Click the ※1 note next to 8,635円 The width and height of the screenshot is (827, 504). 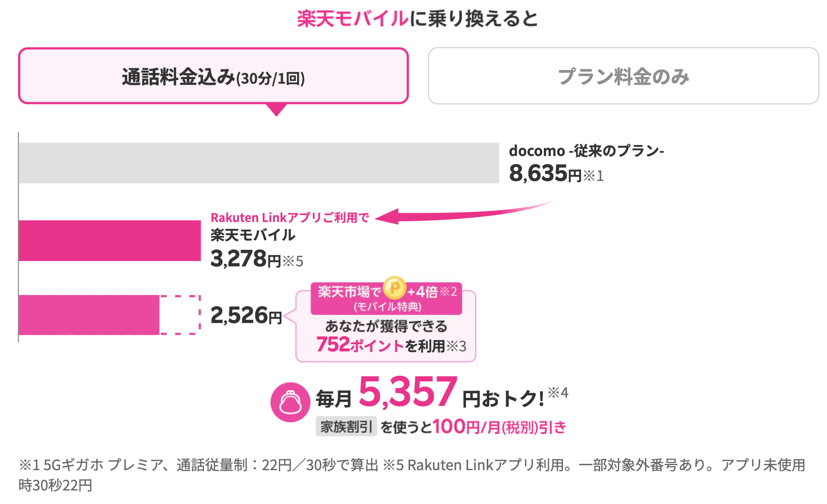[x=593, y=175]
